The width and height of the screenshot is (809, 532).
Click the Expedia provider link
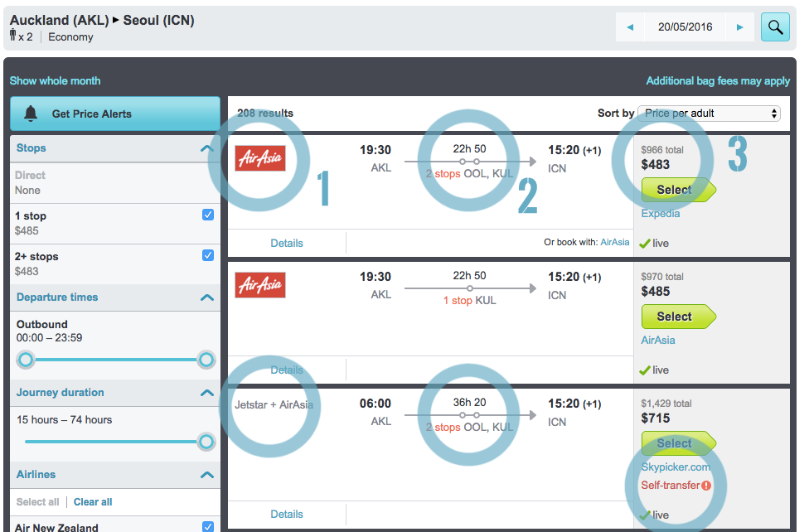[x=661, y=214]
